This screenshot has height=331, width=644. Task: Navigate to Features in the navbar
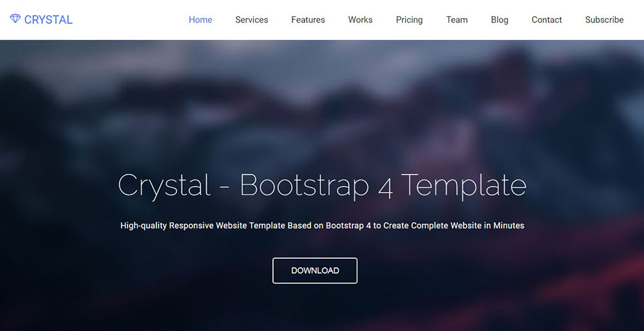(308, 20)
